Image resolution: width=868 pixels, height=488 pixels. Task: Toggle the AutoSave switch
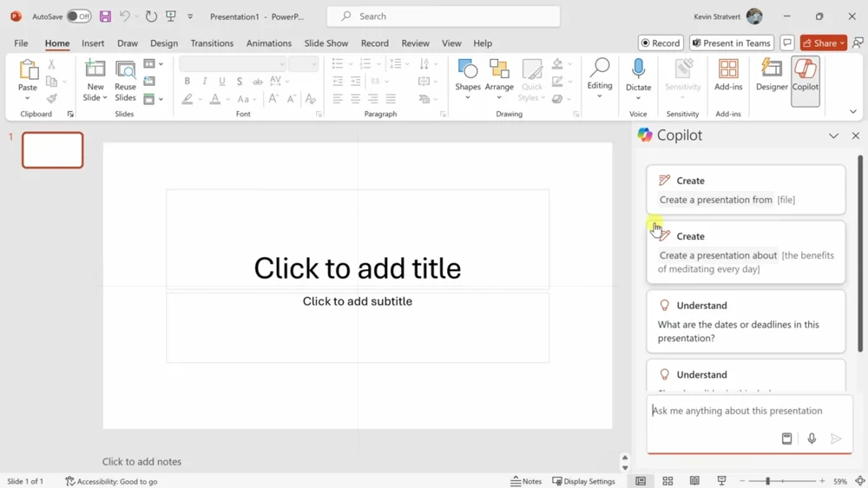pyautogui.click(x=78, y=16)
